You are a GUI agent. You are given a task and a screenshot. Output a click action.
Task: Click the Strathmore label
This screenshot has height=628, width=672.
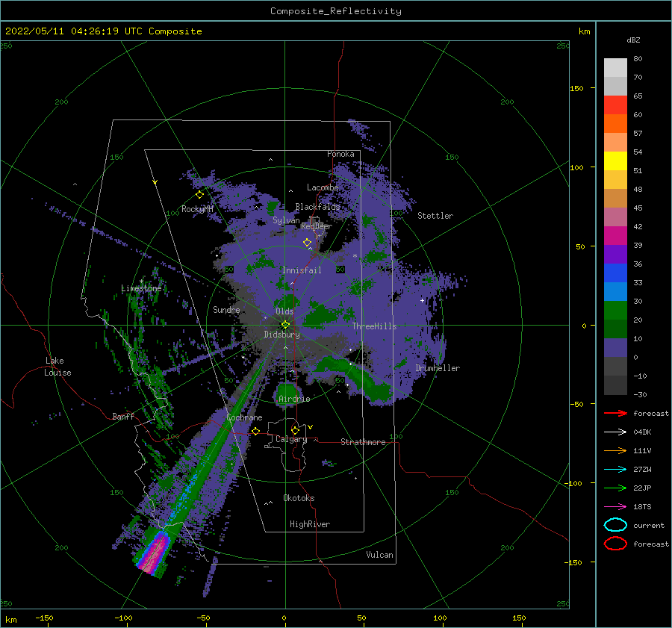(x=363, y=442)
